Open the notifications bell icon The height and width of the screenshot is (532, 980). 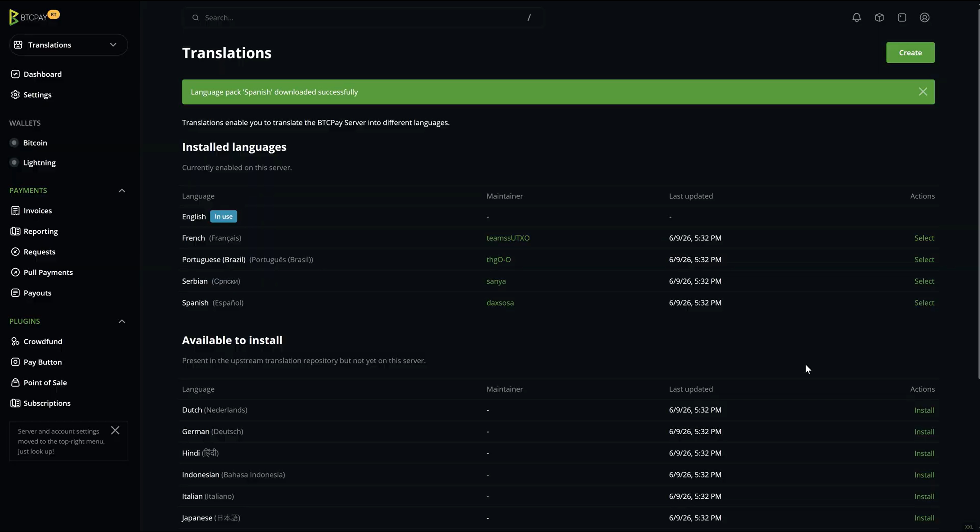tap(856, 18)
